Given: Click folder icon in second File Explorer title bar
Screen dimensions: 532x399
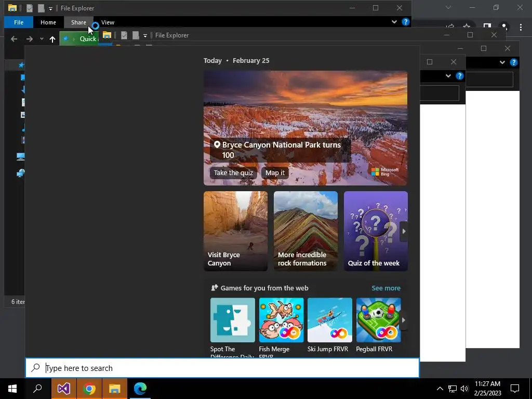Looking at the screenshot, I should click(x=107, y=35).
